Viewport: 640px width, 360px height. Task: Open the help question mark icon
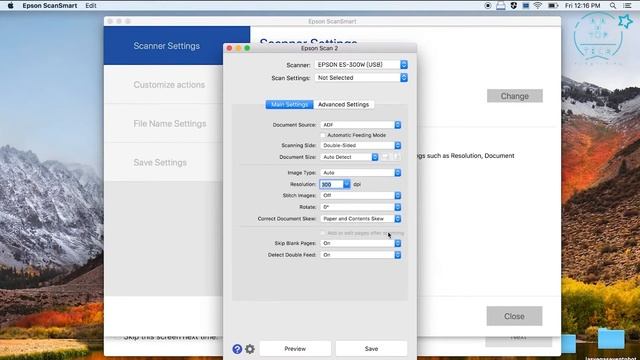click(237, 349)
